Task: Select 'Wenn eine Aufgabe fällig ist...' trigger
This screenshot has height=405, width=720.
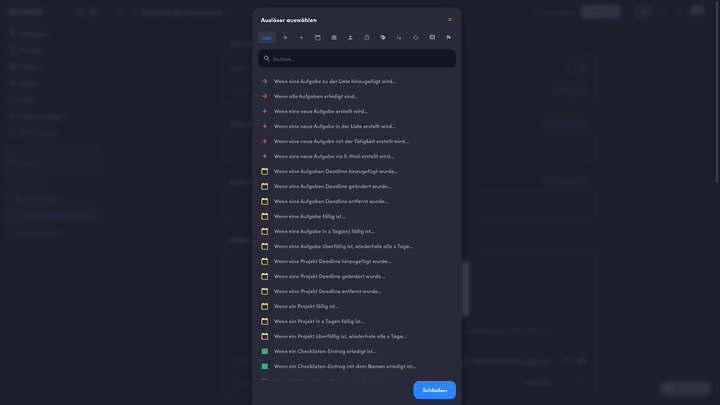Action: pyautogui.click(x=310, y=216)
